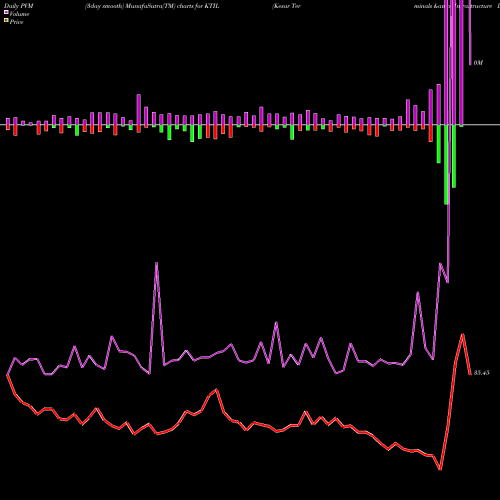The height and width of the screenshot is (500, 500).
Task: Click the MunafaSutra charts for KTIL heading
Action: (x=152, y=6)
